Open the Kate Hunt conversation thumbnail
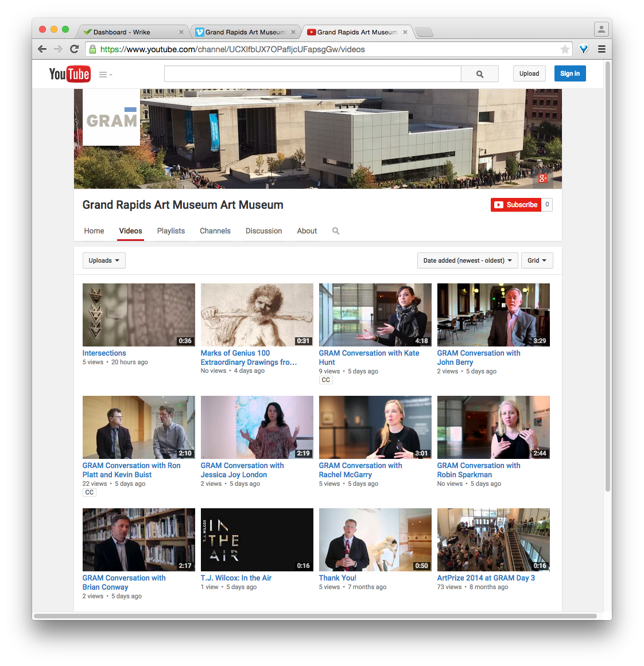Screen dimensions: 644x666 pos(375,315)
